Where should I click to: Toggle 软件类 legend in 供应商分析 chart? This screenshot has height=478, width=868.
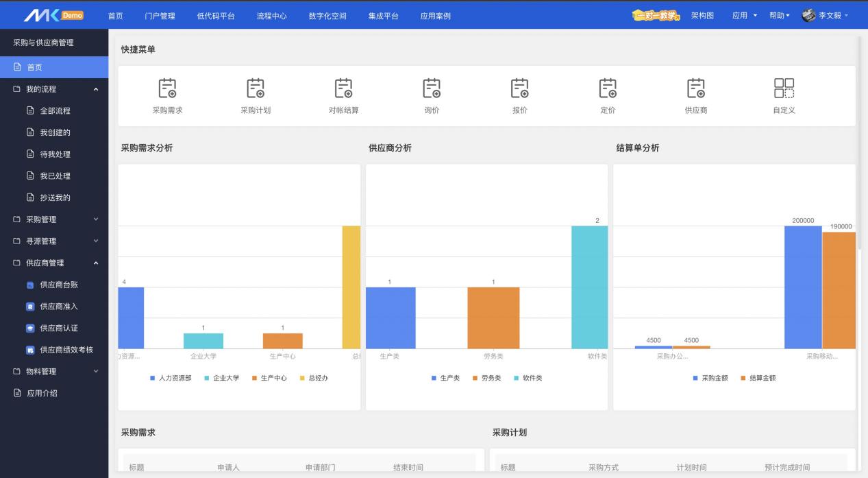point(528,378)
